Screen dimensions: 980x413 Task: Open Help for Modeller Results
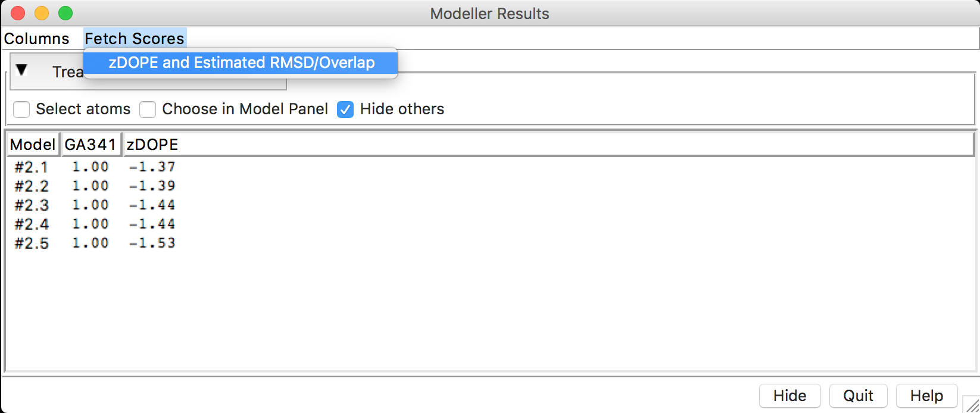click(x=926, y=396)
